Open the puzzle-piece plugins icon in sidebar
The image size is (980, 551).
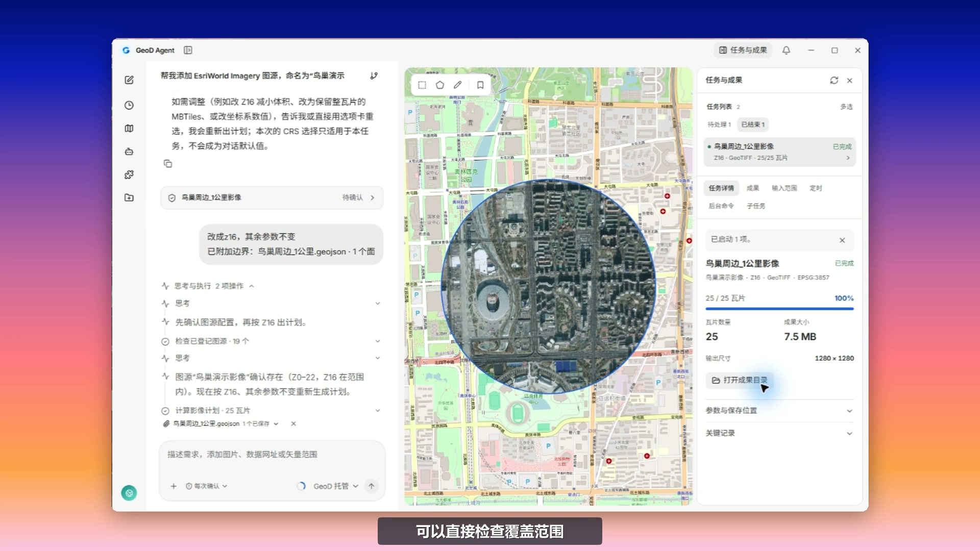pos(129,174)
